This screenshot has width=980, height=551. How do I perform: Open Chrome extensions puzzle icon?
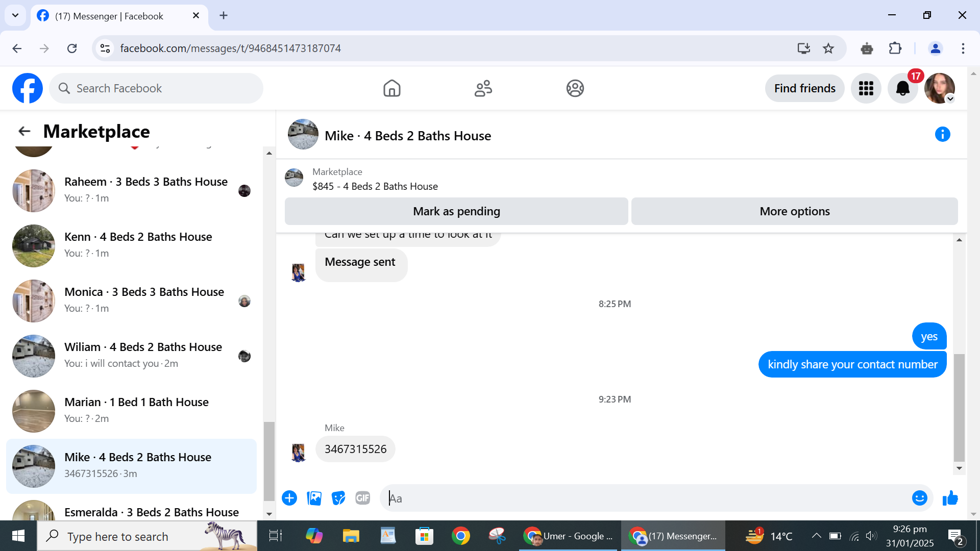895,48
